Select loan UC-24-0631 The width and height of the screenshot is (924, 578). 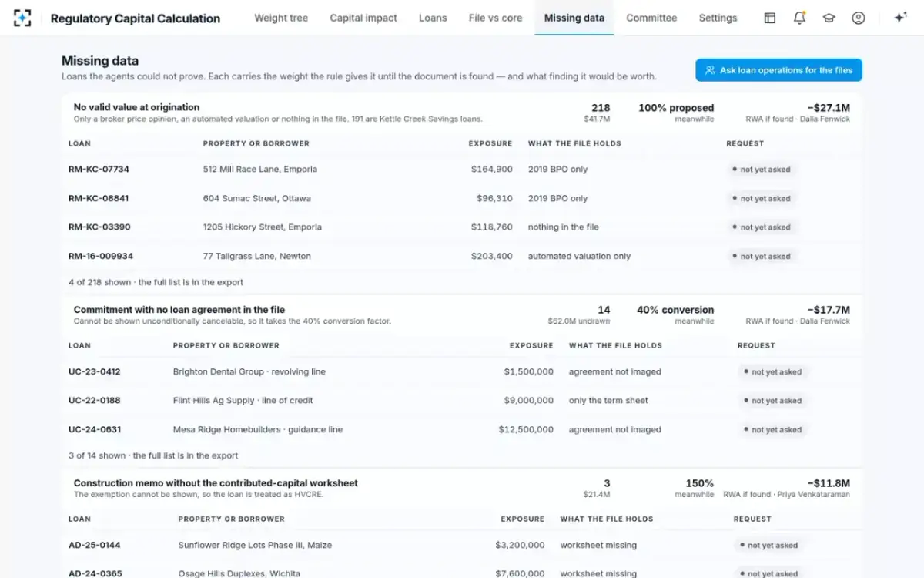point(95,430)
